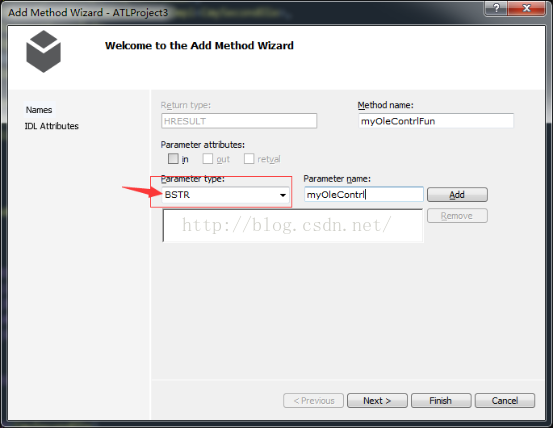The width and height of the screenshot is (554, 429).
Task: Click the 'Method name:' label
Action: click(x=385, y=105)
